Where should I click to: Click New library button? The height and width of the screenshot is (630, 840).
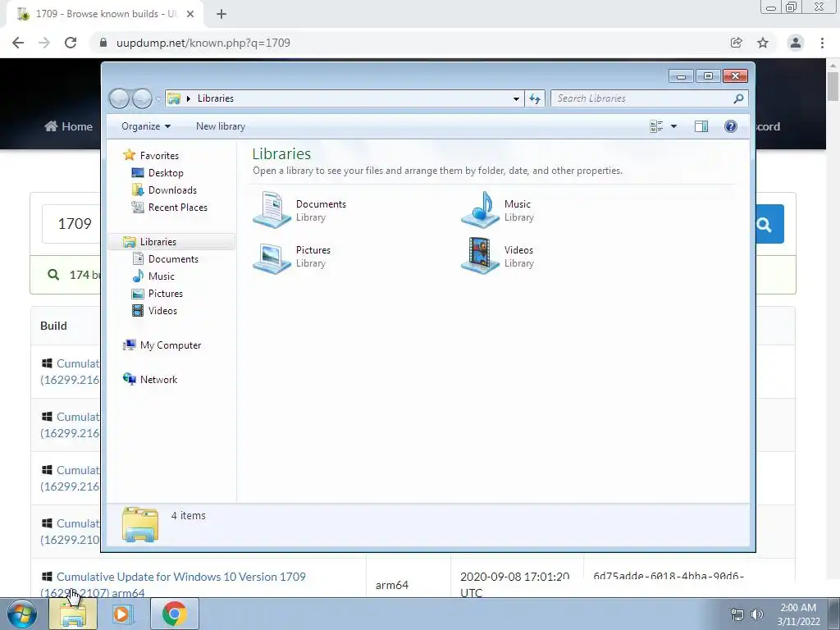[220, 126]
